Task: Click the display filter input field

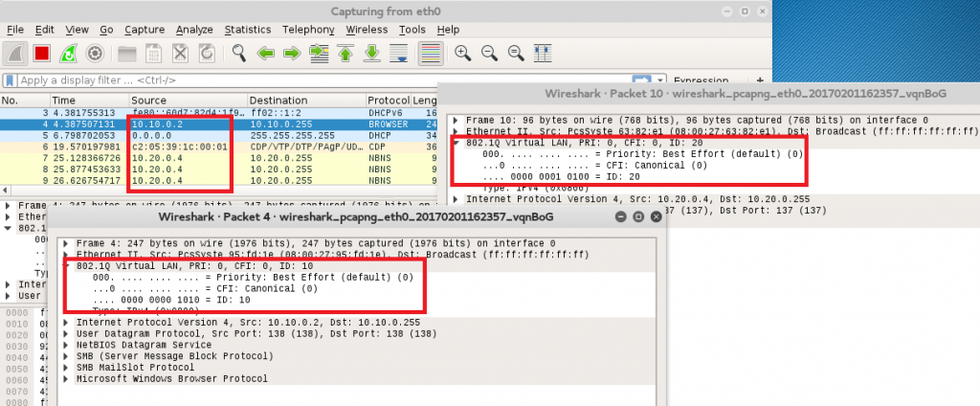Action: pos(323,80)
